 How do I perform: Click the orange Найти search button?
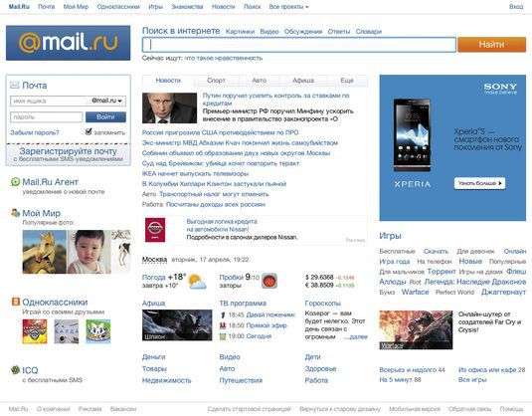point(491,45)
